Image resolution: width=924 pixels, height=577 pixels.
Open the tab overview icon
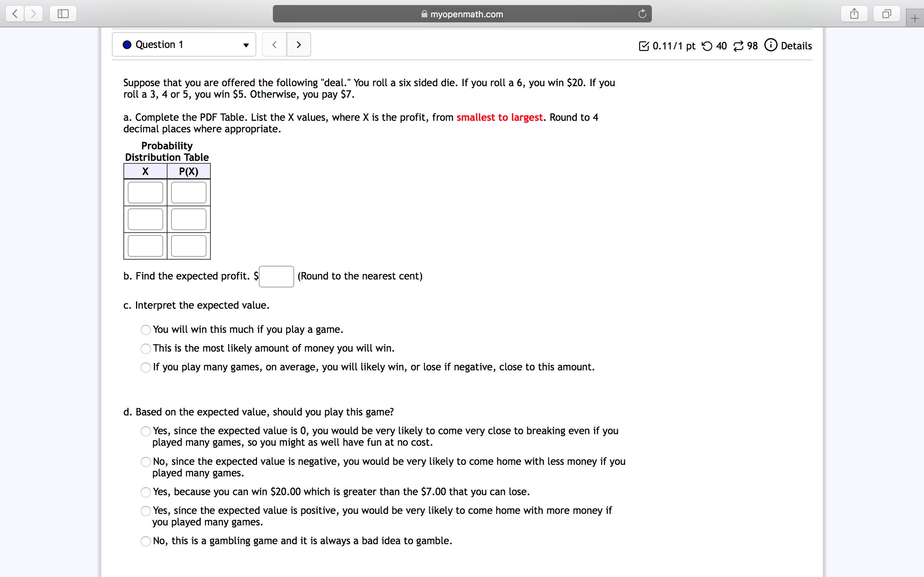(886, 14)
